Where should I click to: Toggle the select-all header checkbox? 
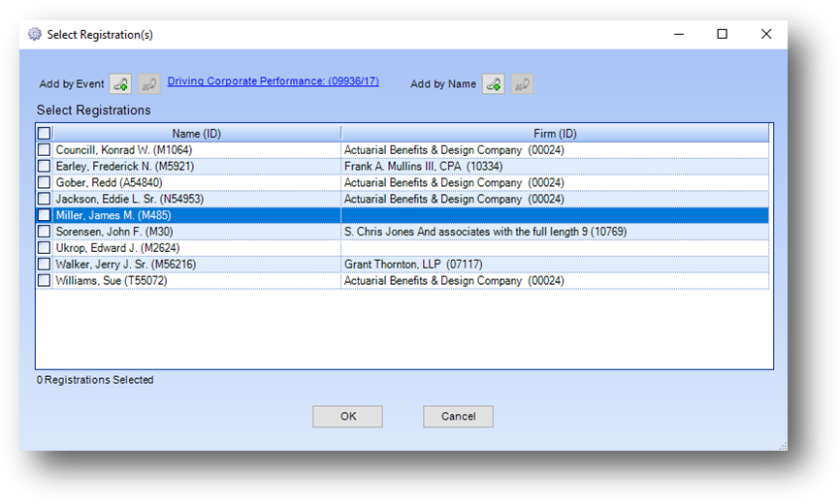(44, 133)
